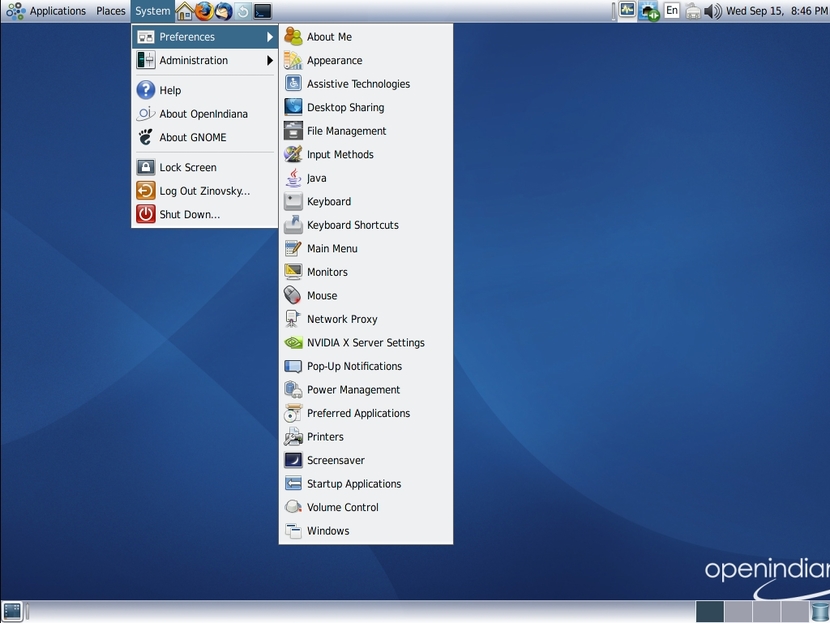
Task: Open Startup Applications preferences
Action: pos(366,484)
